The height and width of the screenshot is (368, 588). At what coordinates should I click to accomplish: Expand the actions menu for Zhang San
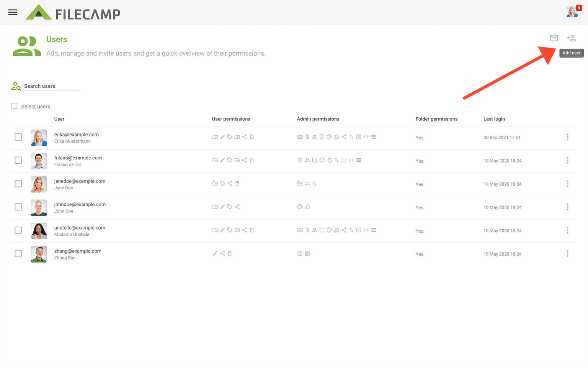[x=567, y=254]
